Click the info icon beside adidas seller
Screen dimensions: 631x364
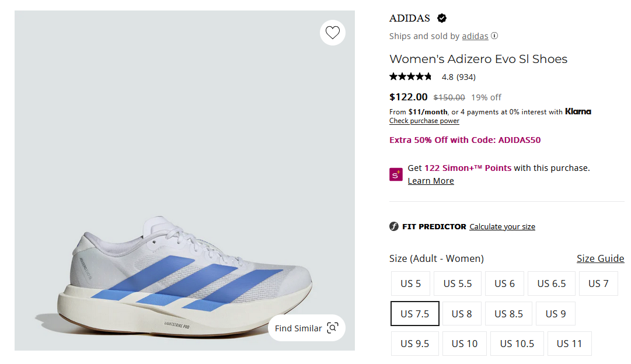point(494,36)
